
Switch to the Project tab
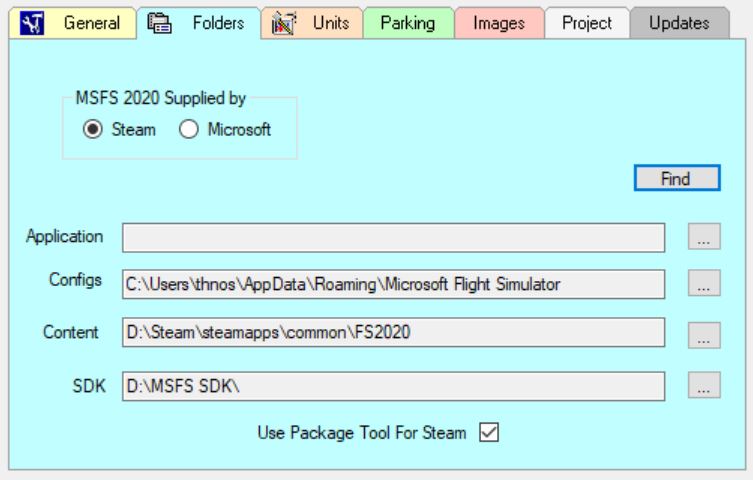(x=587, y=23)
